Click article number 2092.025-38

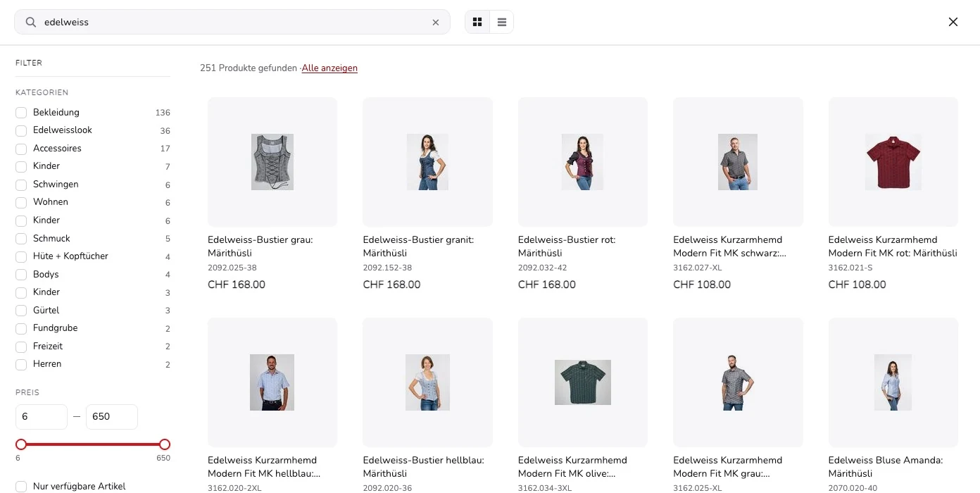232,268
